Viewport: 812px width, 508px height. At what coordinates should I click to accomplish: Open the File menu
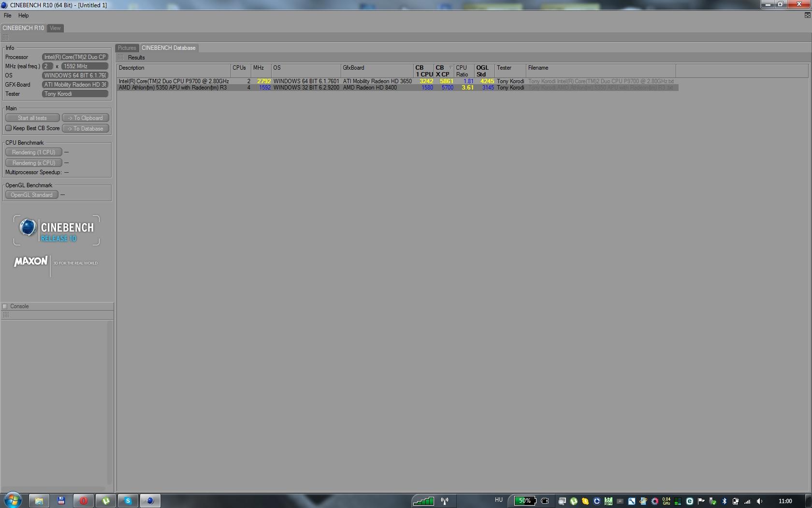coord(7,15)
